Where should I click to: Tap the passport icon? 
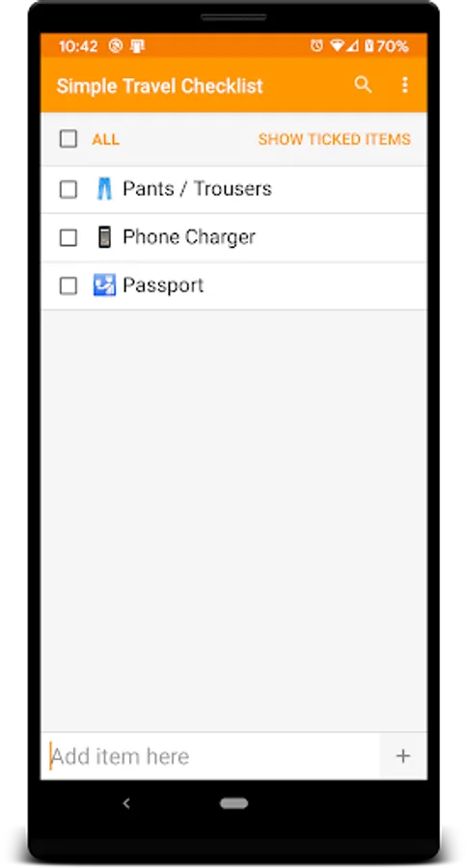104,285
